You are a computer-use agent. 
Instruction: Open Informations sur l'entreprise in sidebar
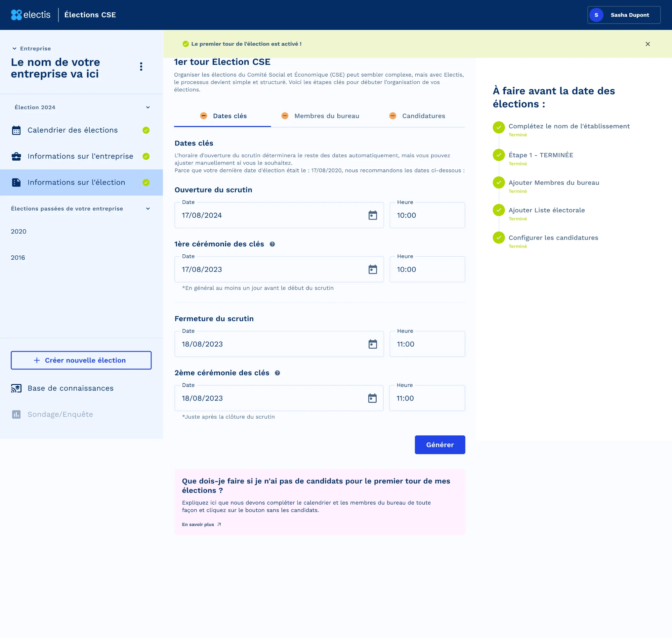tap(81, 157)
